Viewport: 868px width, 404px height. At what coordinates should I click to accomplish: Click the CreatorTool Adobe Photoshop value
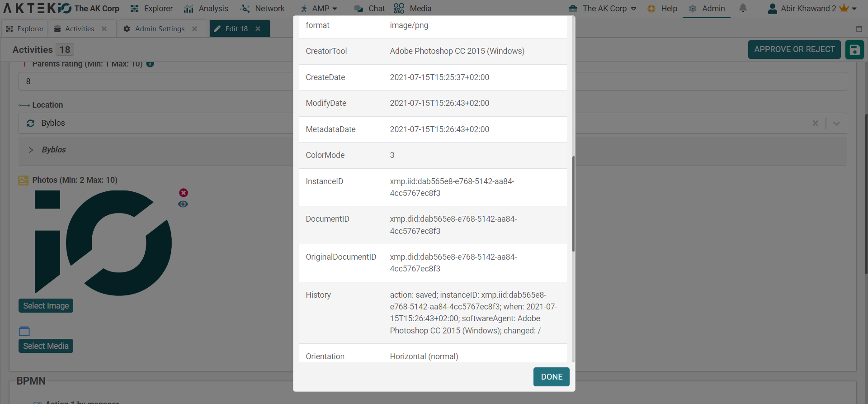(x=457, y=51)
